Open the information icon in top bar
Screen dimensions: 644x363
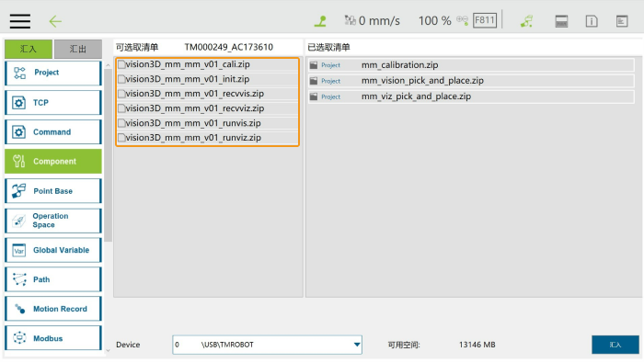[592, 21]
